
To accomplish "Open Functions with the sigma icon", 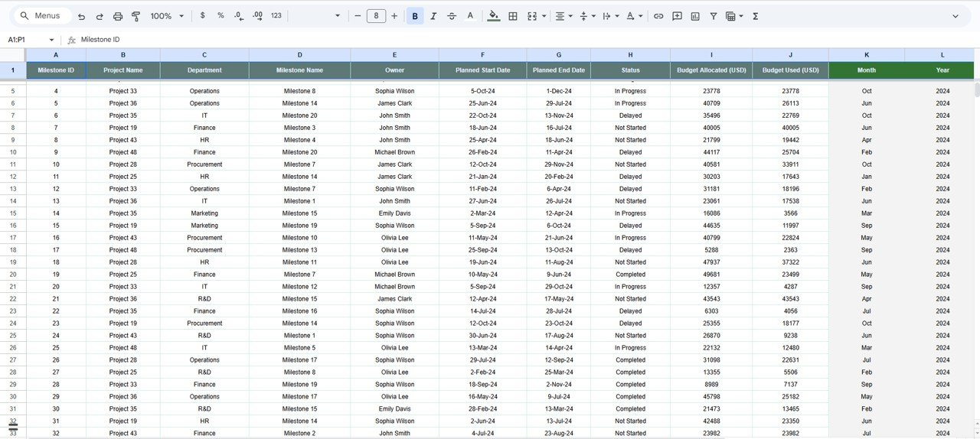I will click(755, 16).
